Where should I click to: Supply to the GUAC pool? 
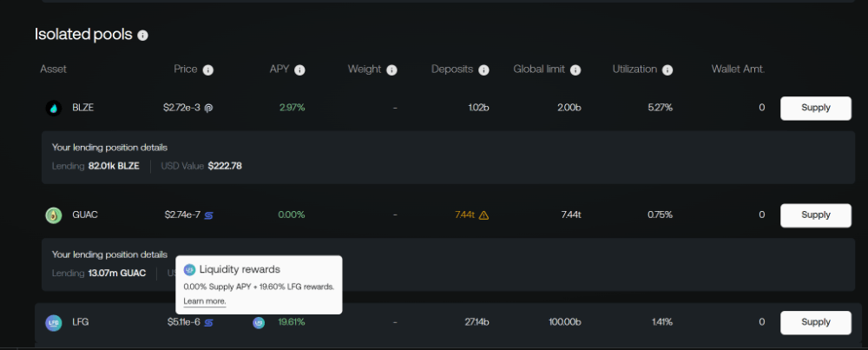coord(815,215)
